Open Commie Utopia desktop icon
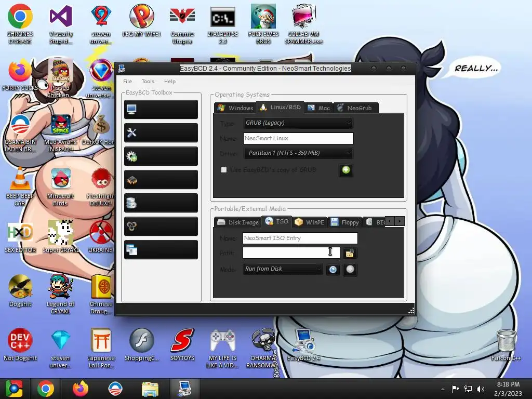 (x=182, y=24)
